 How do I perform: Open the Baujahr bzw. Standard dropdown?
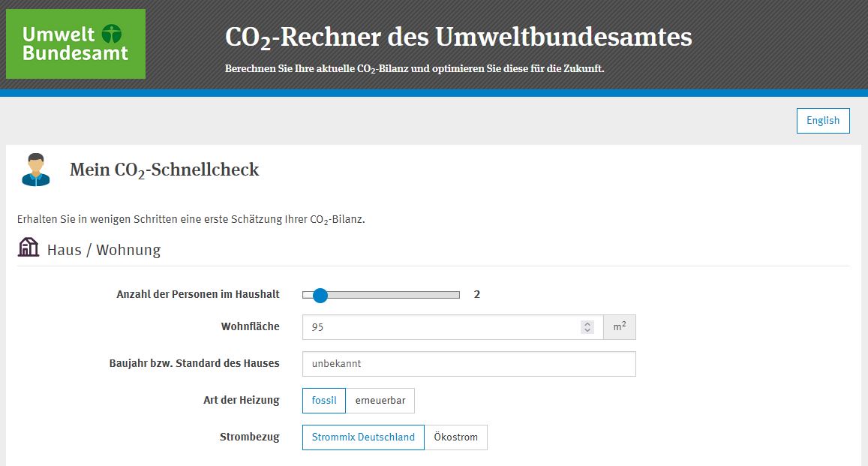coord(469,364)
